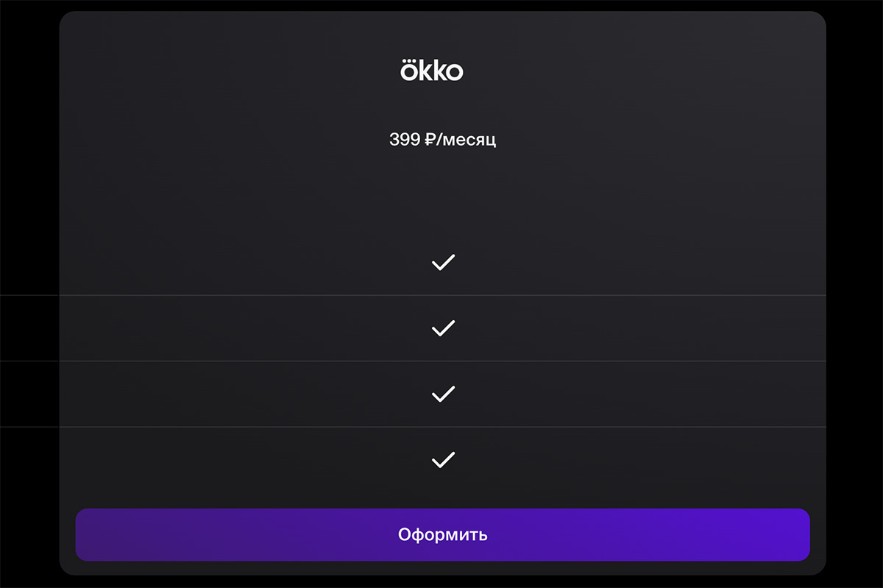Click the Okko logo
The height and width of the screenshot is (588, 883).
pyautogui.click(x=433, y=70)
